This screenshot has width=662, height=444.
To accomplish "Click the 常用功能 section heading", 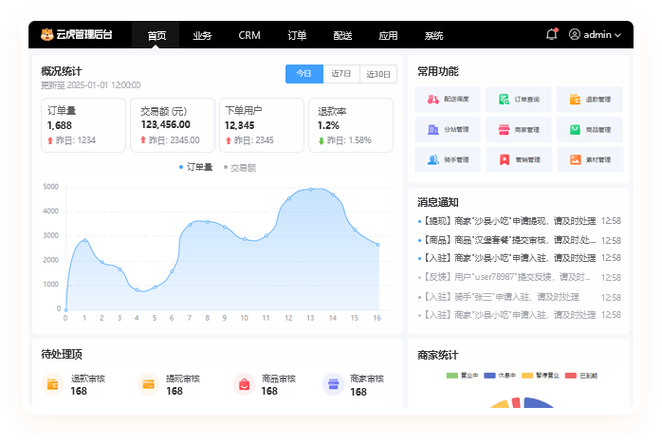I will pos(438,71).
